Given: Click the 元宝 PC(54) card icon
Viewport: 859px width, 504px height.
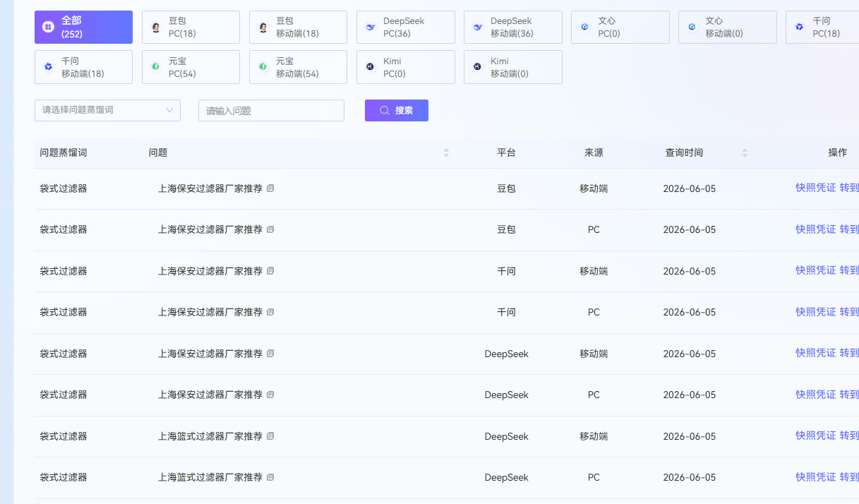Looking at the screenshot, I should [156, 67].
